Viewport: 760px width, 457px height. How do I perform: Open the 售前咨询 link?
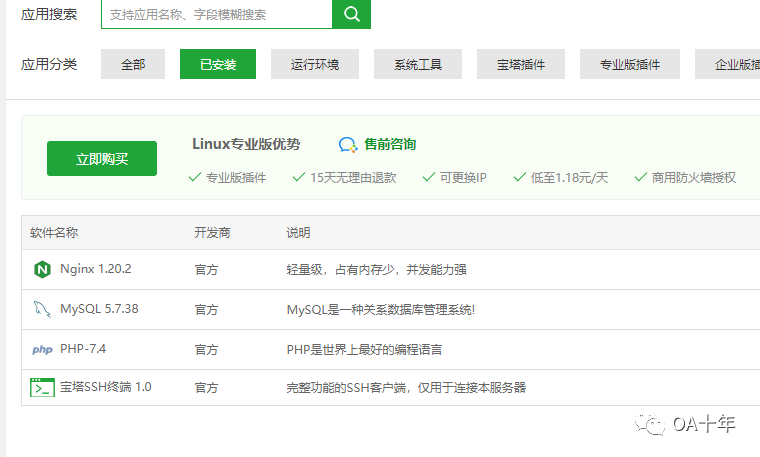click(390, 144)
